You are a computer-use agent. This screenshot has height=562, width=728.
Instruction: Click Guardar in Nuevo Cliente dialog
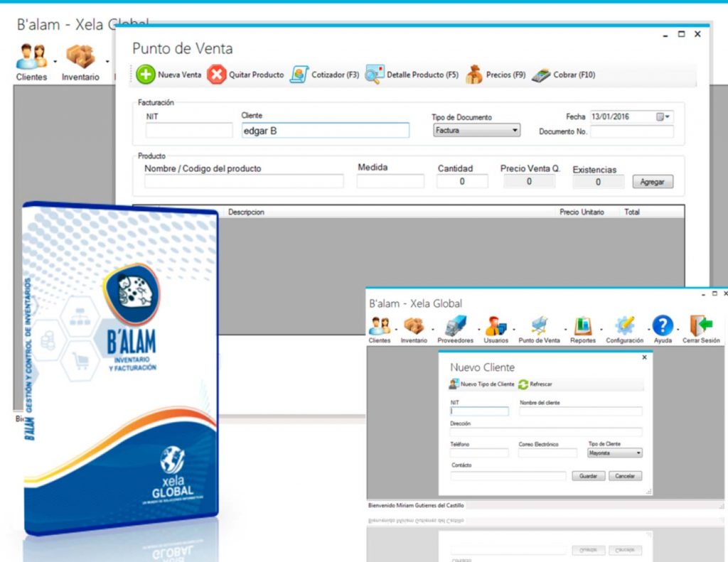(x=588, y=476)
